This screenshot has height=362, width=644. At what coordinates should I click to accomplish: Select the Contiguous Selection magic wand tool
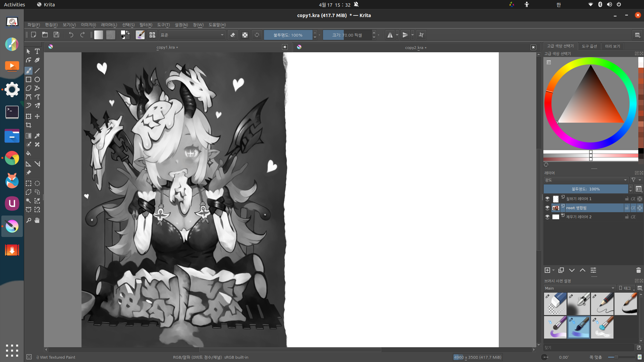(29, 201)
